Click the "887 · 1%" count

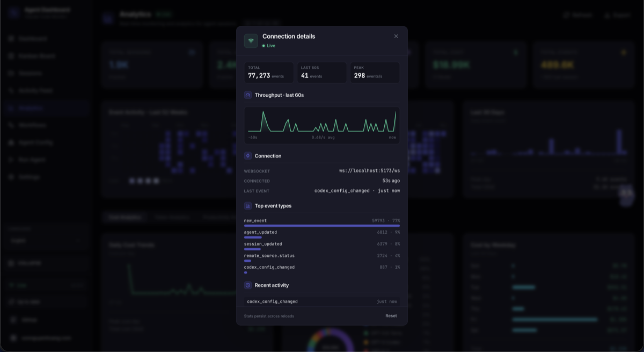click(x=390, y=267)
